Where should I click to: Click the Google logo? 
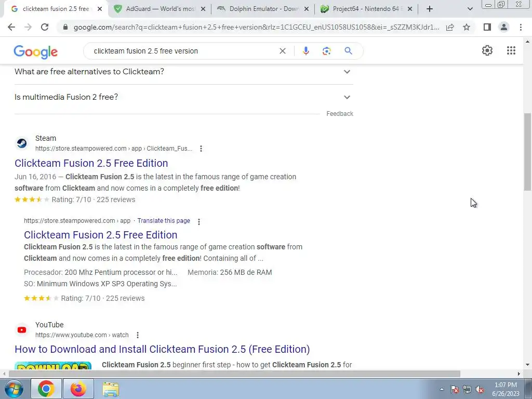[36, 52]
